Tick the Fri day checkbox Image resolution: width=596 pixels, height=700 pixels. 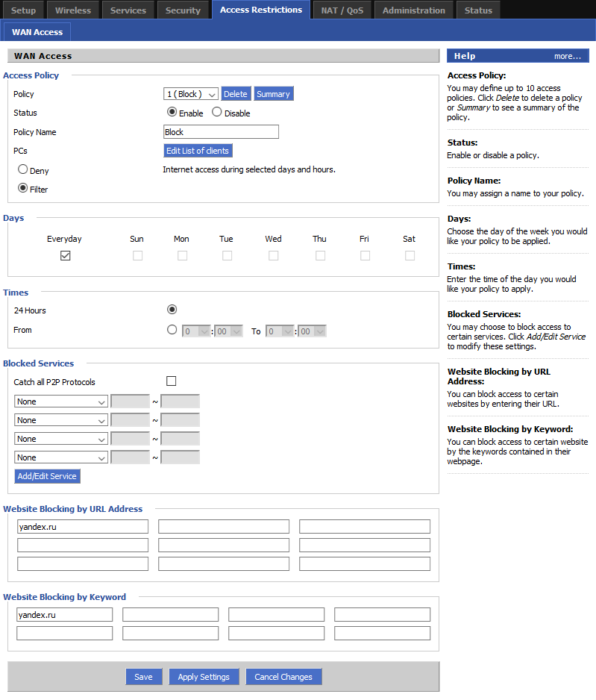pyautogui.click(x=365, y=255)
